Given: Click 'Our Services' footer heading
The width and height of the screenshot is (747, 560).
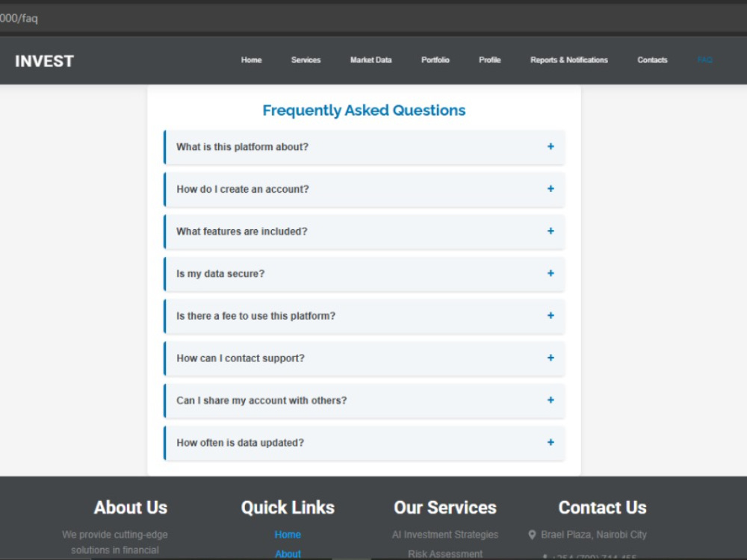Looking at the screenshot, I should pyautogui.click(x=445, y=508).
